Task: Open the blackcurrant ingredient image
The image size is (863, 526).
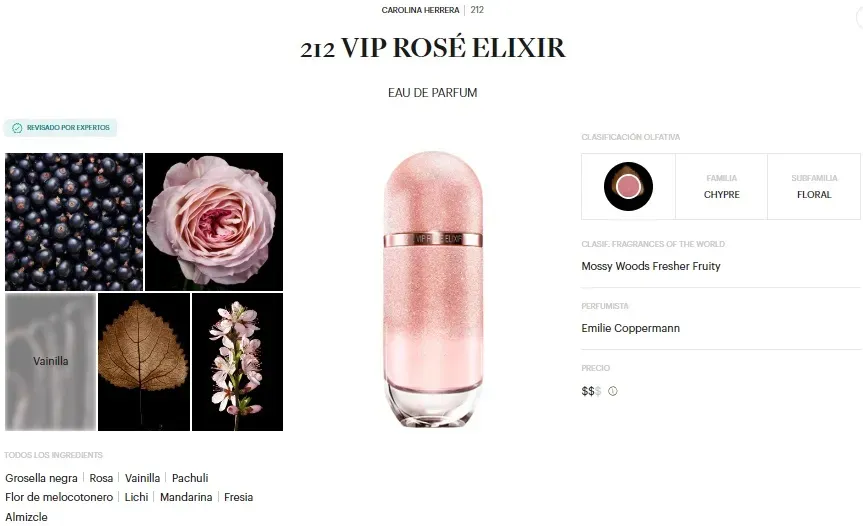Action: pyautogui.click(x=74, y=222)
